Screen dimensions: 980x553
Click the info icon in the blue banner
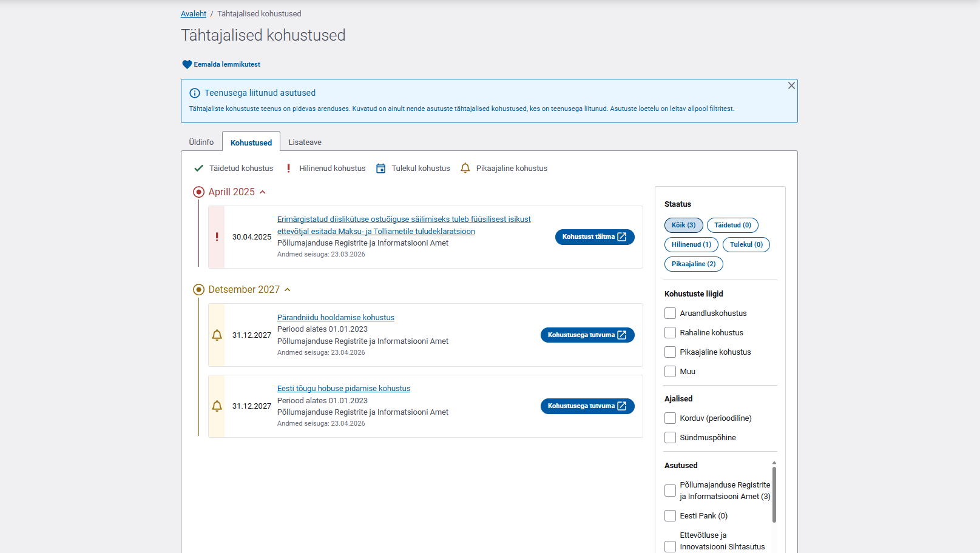[194, 93]
